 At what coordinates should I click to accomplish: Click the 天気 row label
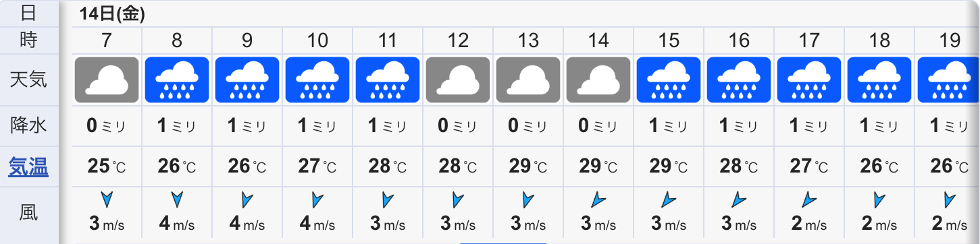[x=28, y=80]
